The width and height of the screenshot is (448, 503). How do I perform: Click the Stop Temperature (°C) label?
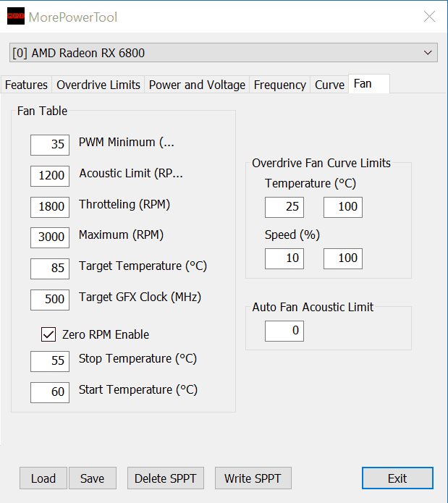138,359
